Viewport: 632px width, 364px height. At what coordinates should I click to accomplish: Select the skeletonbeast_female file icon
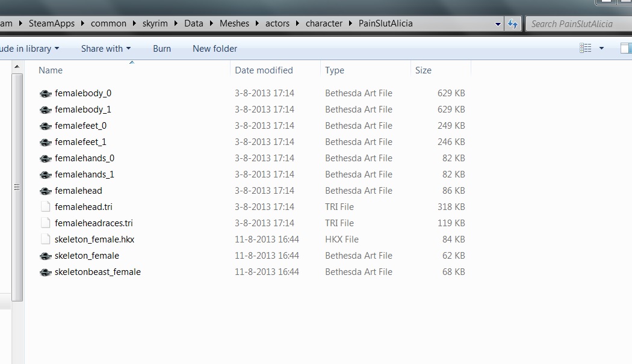click(x=46, y=272)
